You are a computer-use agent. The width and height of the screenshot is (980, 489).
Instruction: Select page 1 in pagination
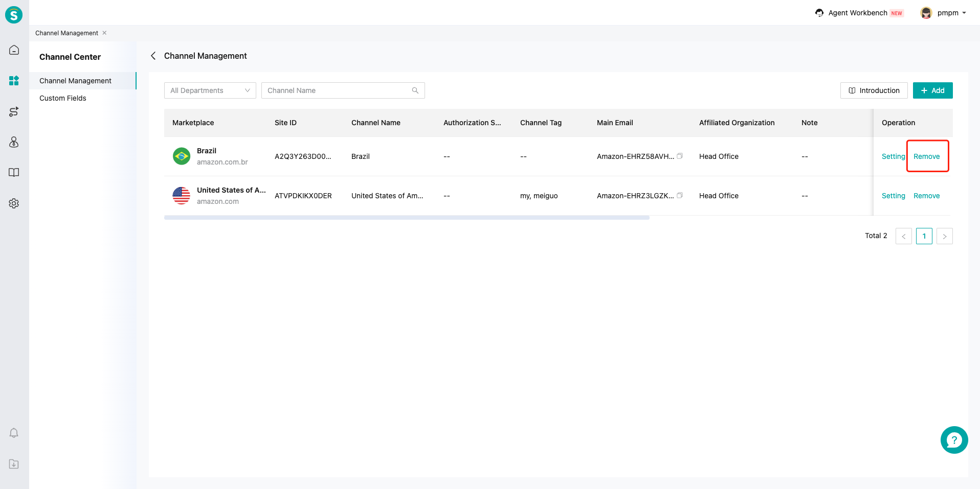click(x=924, y=236)
